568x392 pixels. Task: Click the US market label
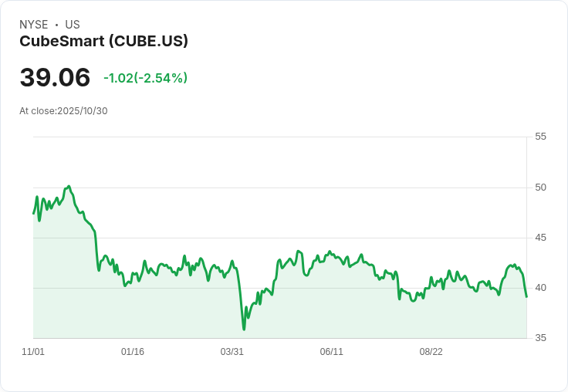point(72,25)
